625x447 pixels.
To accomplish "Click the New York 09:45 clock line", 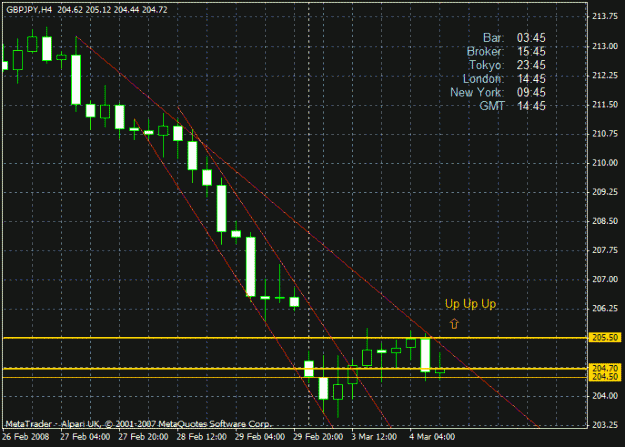I will point(498,92).
